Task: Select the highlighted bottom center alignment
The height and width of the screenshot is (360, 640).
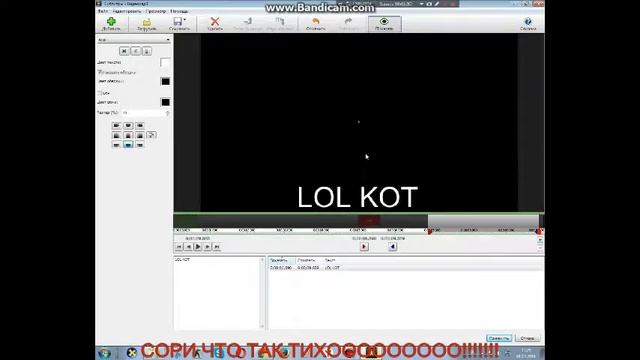Action: tap(128, 145)
